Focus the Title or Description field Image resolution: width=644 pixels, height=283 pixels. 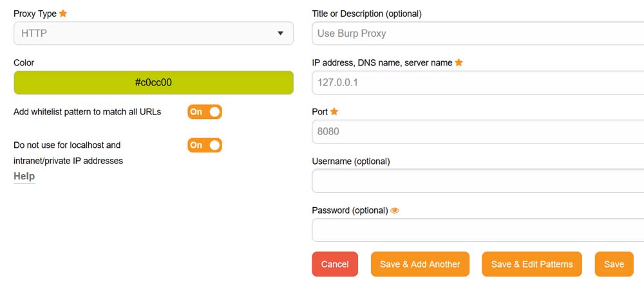pyautogui.click(x=477, y=33)
